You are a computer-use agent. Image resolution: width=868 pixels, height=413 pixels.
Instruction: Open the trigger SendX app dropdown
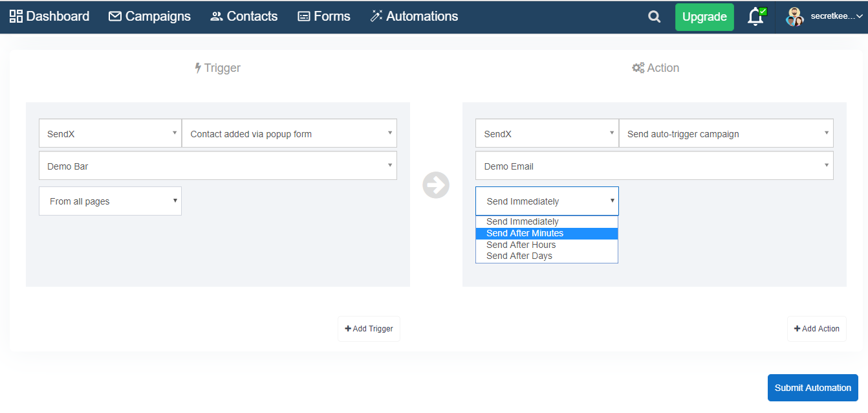(x=110, y=133)
